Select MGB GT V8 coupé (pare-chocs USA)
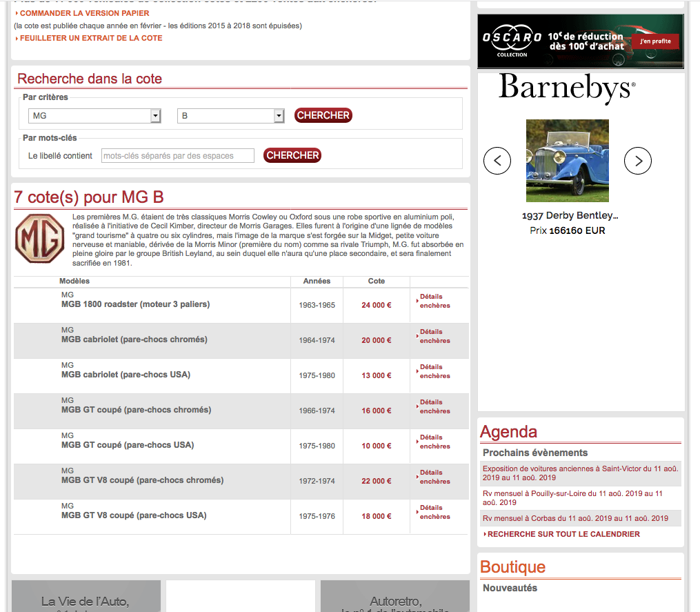 tap(134, 515)
